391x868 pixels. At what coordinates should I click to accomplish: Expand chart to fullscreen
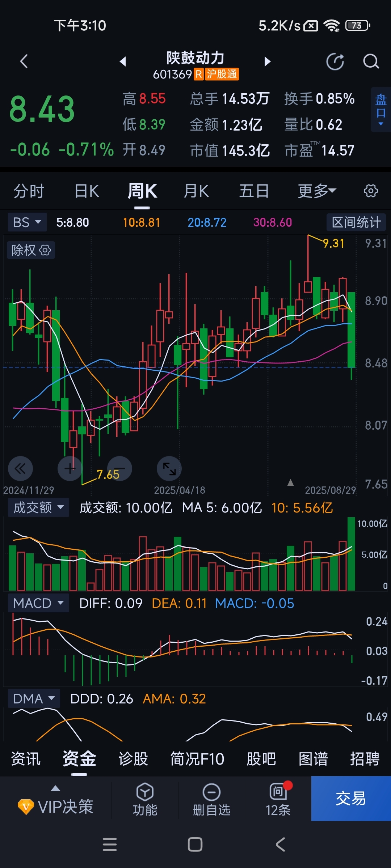pyautogui.click(x=169, y=469)
